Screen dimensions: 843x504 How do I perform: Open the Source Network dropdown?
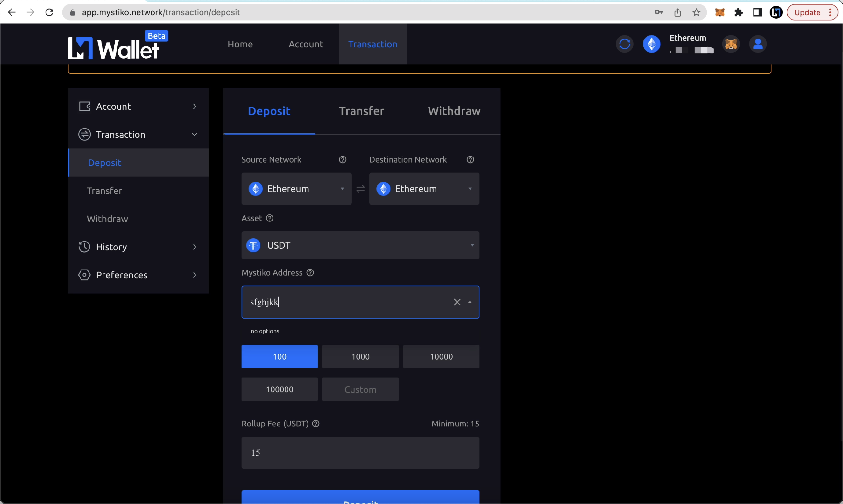click(296, 189)
